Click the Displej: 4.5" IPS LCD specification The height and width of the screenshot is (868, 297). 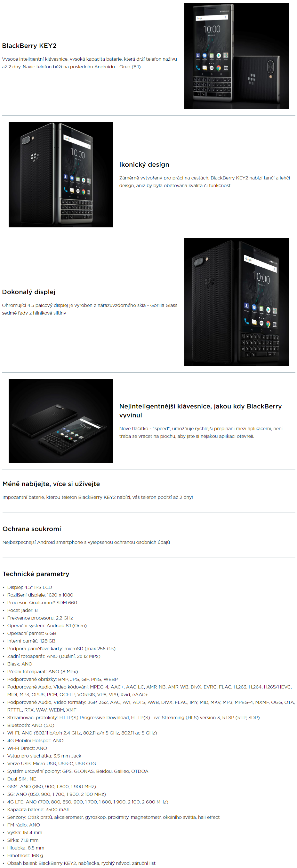30,587
